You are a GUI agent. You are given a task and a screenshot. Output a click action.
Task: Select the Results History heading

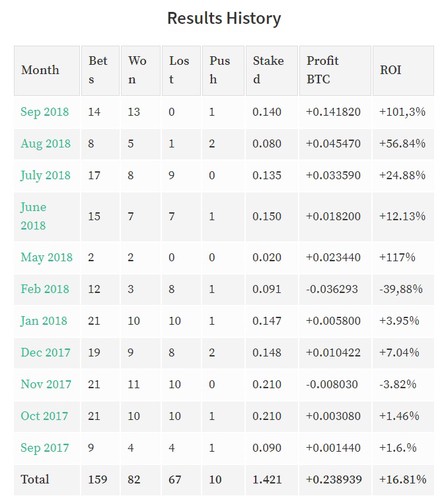224,19
